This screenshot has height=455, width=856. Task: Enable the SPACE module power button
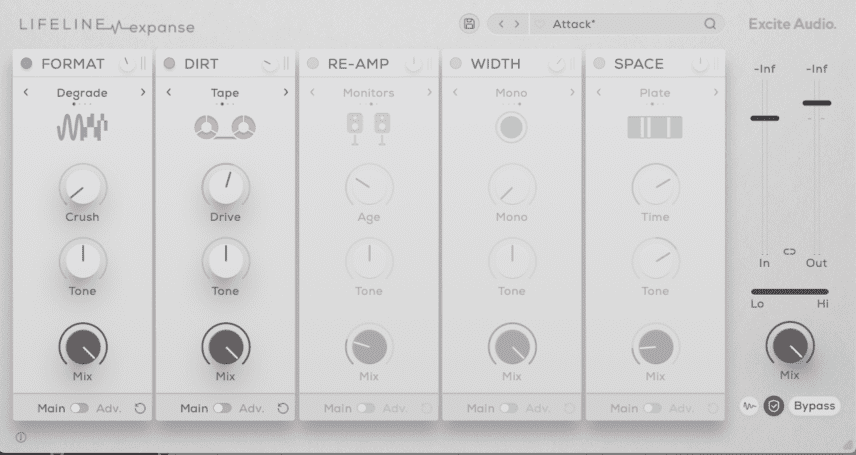tap(599, 63)
